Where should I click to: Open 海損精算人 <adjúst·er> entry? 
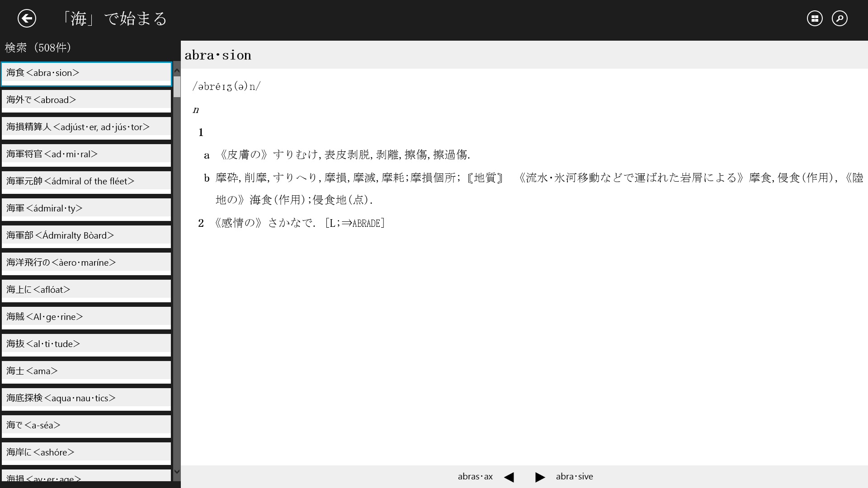(86, 127)
